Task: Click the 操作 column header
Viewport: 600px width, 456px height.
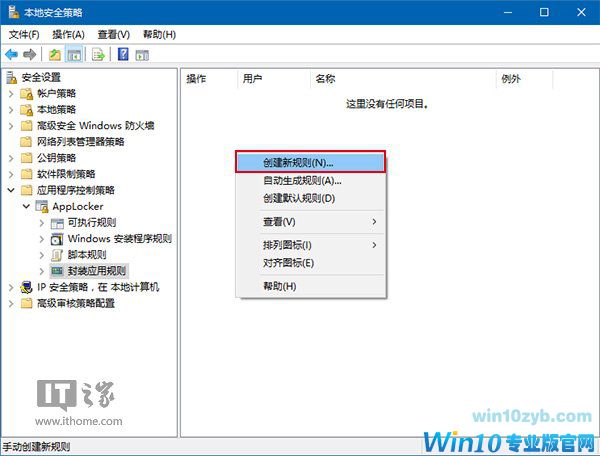Action: [209, 79]
